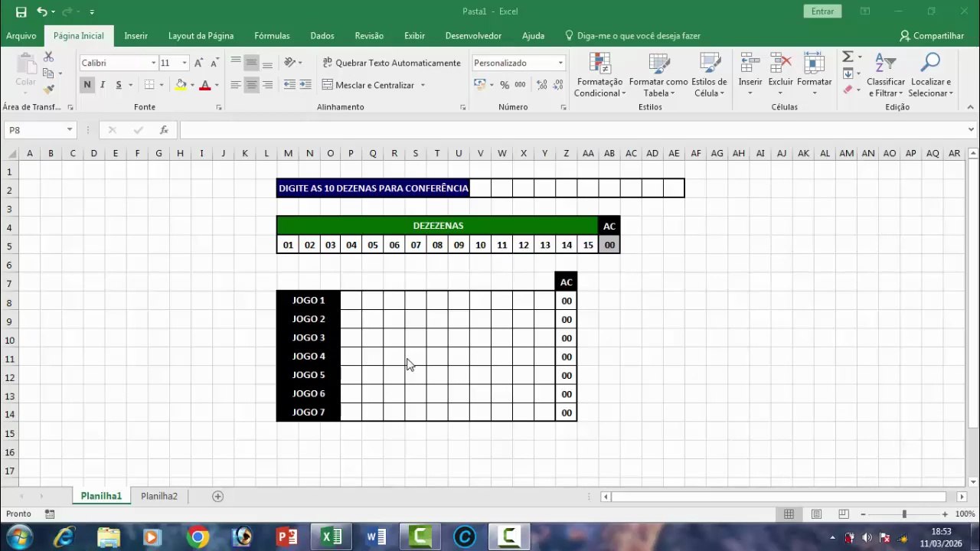Screen dimensions: 980x551
Task: Toggle Quebrar Texto Automaticamente
Action: coord(392,63)
